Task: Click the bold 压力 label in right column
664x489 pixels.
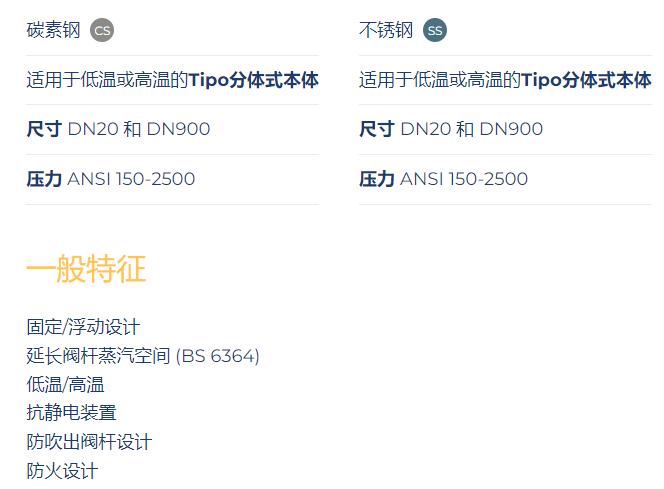Action: (x=377, y=179)
